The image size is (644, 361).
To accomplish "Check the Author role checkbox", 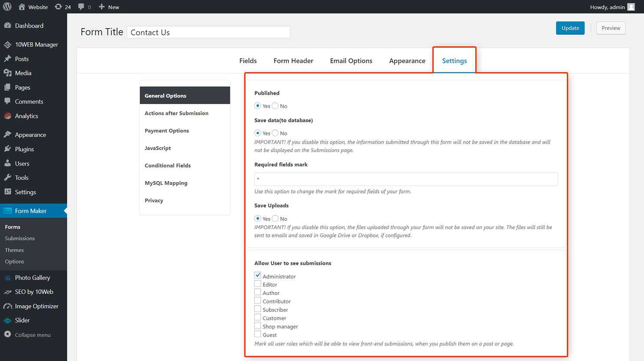I will tap(258, 292).
